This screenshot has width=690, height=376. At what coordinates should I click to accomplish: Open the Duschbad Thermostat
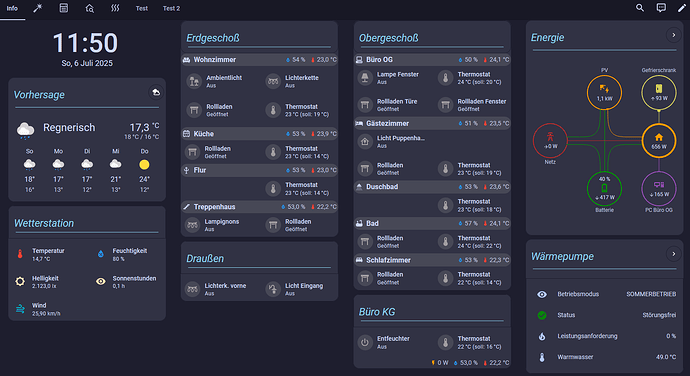tap(472, 205)
